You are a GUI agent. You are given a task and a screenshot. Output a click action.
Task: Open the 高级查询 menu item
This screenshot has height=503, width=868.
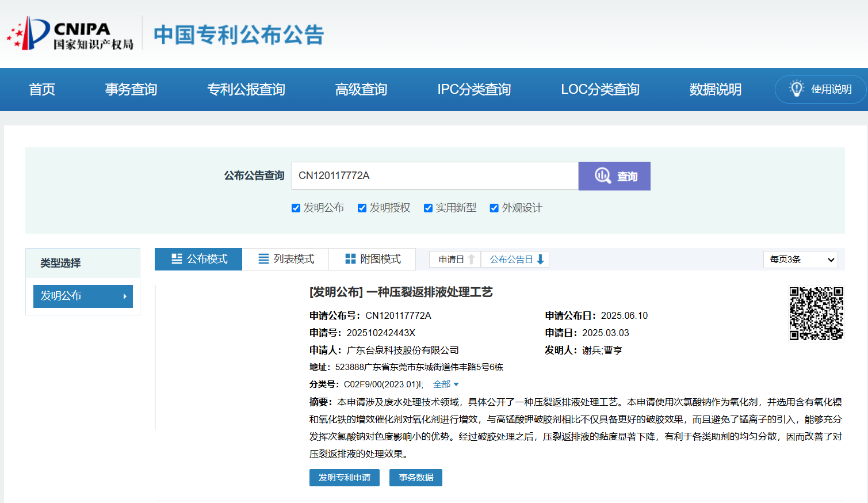pyautogui.click(x=361, y=89)
